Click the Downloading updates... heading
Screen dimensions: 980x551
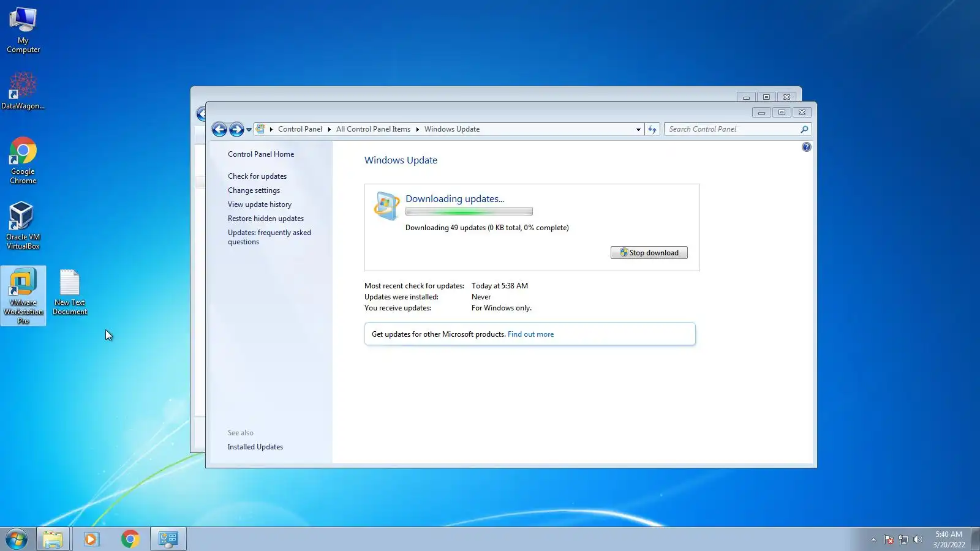click(x=455, y=199)
